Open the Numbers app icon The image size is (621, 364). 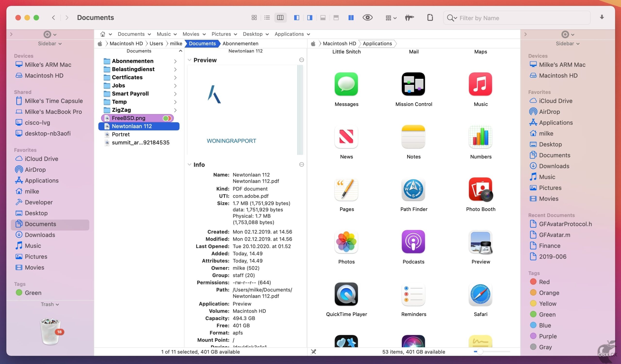[480, 137]
